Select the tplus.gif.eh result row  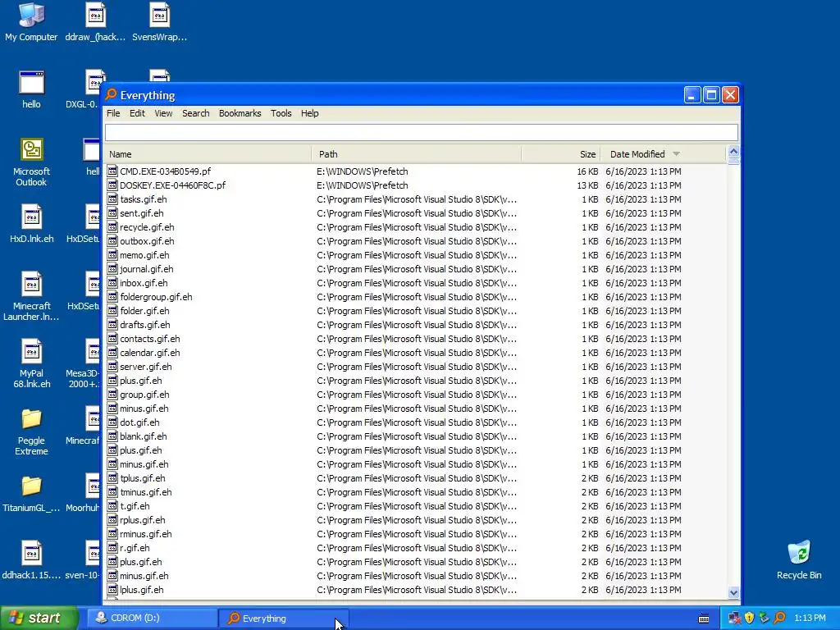pos(415,477)
